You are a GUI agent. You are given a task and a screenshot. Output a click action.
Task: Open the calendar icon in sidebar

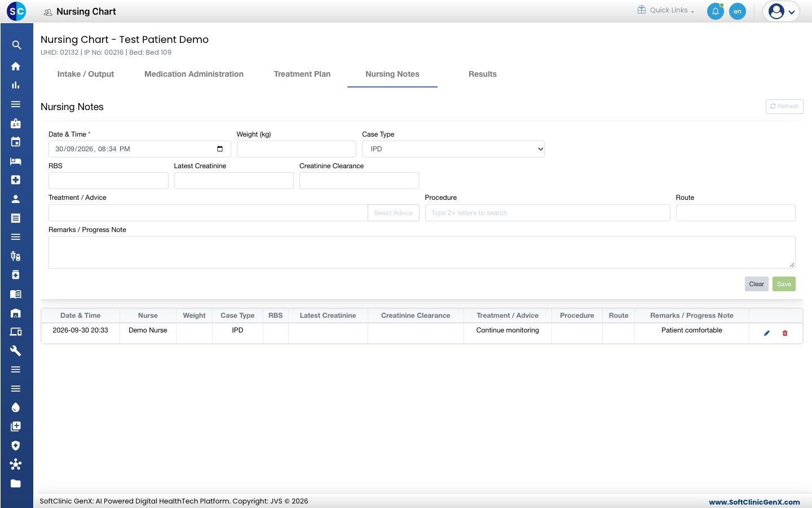point(16,142)
